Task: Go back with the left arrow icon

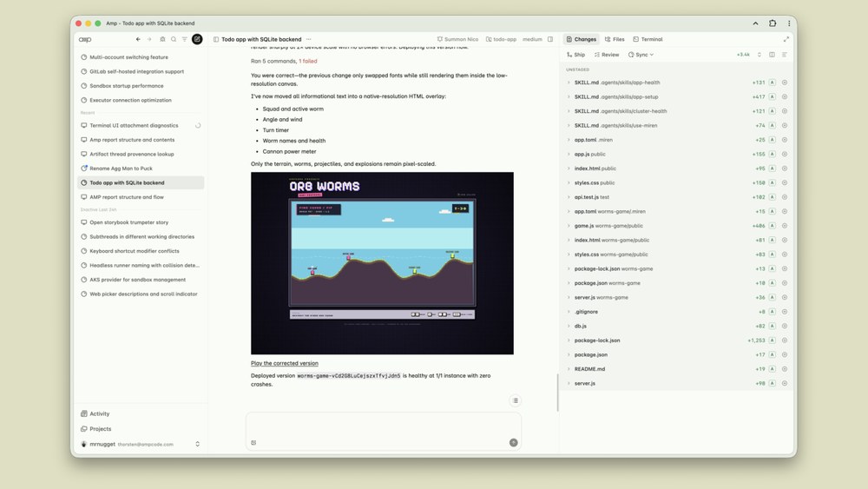Action: 138,39
